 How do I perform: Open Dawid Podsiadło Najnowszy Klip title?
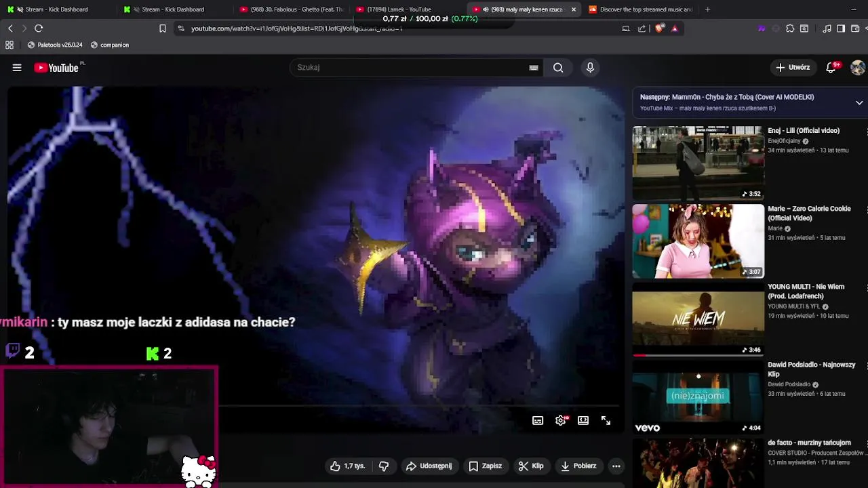coord(811,369)
